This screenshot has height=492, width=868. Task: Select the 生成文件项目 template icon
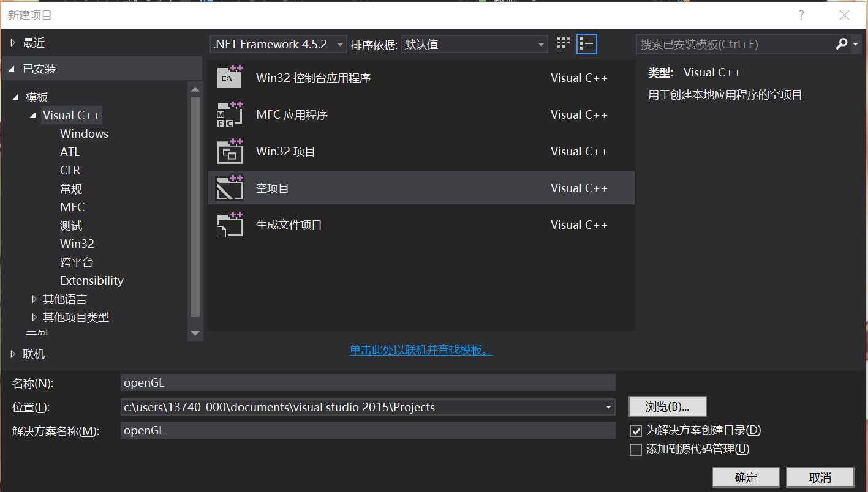[x=230, y=225]
